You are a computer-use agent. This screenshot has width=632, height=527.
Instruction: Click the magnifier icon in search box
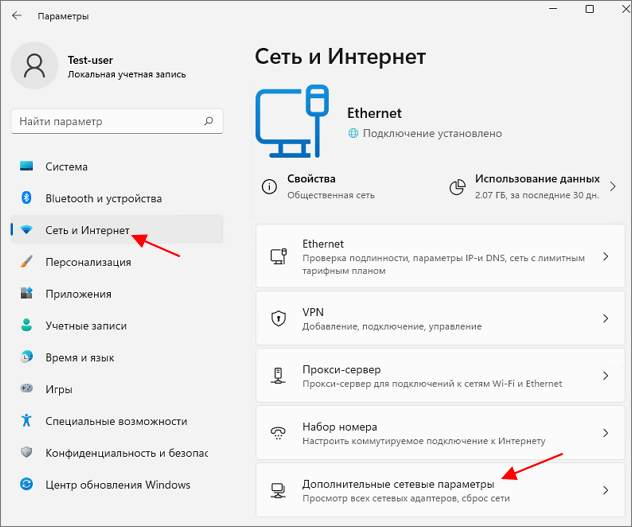point(209,121)
